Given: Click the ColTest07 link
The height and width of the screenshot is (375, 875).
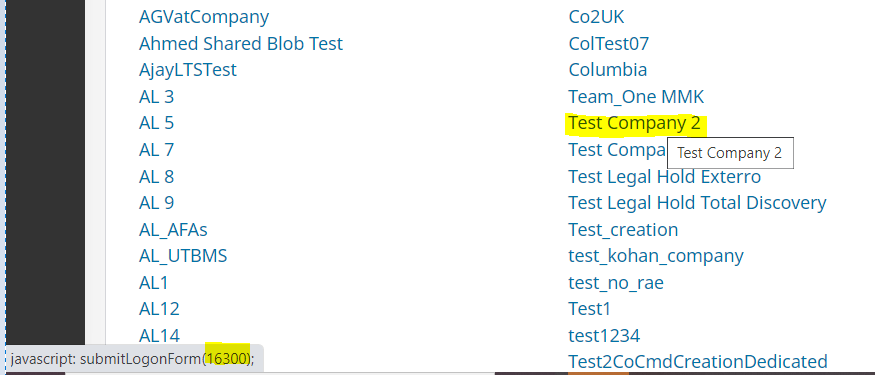Looking at the screenshot, I should [x=609, y=44].
